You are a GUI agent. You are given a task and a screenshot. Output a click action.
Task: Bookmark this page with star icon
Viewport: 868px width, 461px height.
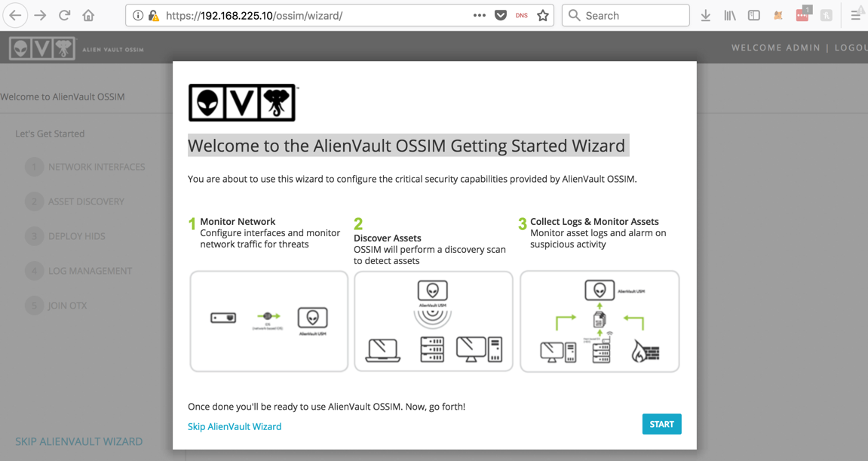(542, 16)
